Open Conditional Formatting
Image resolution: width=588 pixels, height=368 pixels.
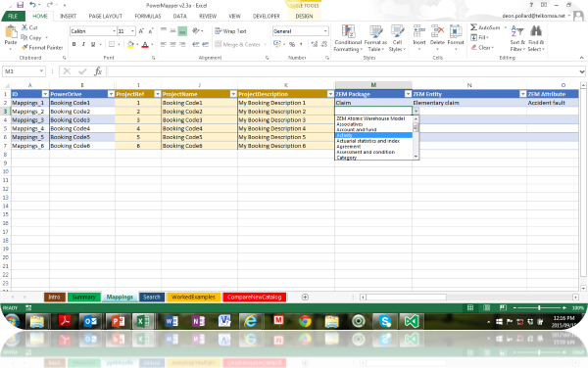click(x=348, y=38)
